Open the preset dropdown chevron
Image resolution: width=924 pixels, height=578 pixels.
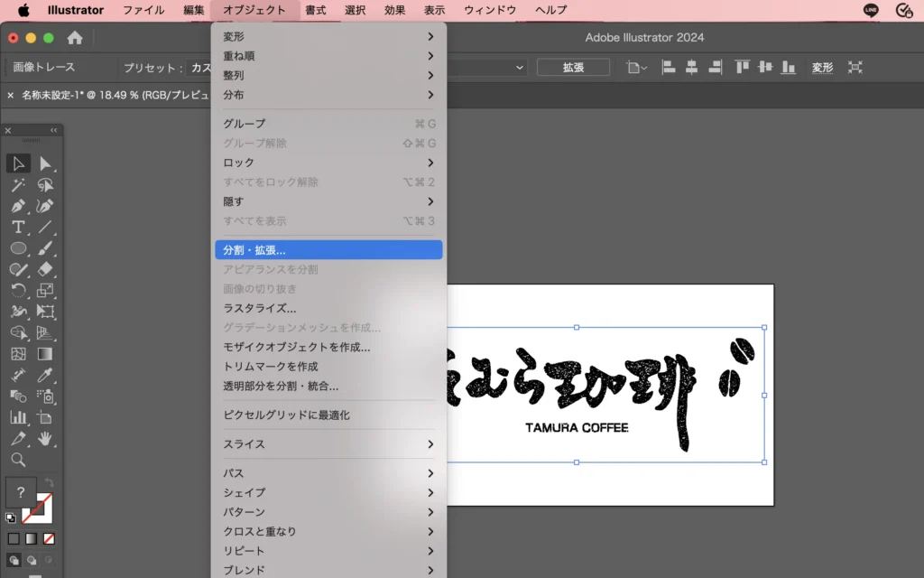pyautogui.click(x=520, y=68)
